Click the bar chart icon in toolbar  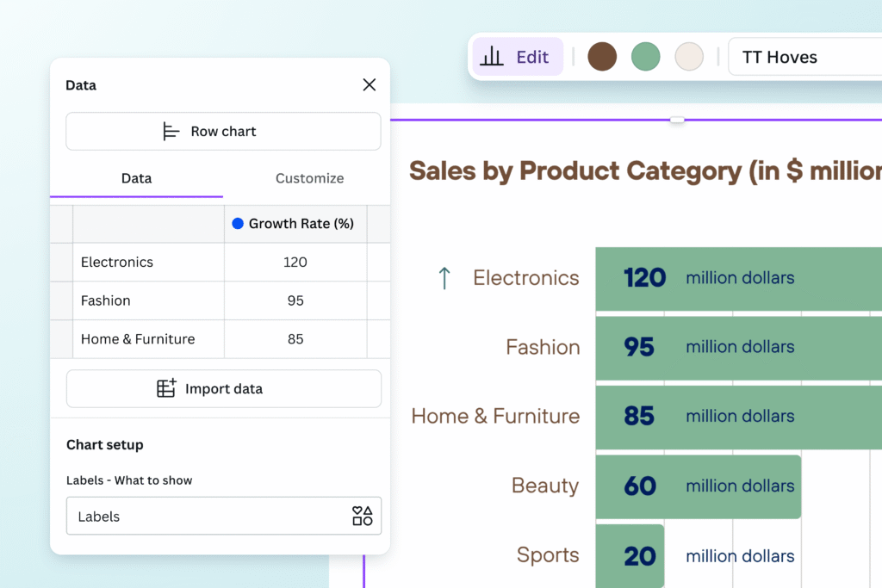(492, 58)
